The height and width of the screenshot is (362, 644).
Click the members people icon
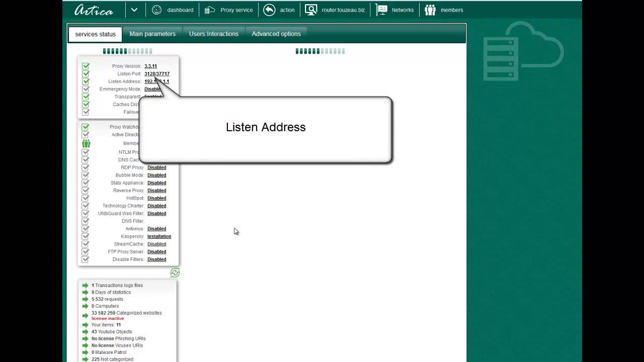[x=430, y=10]
